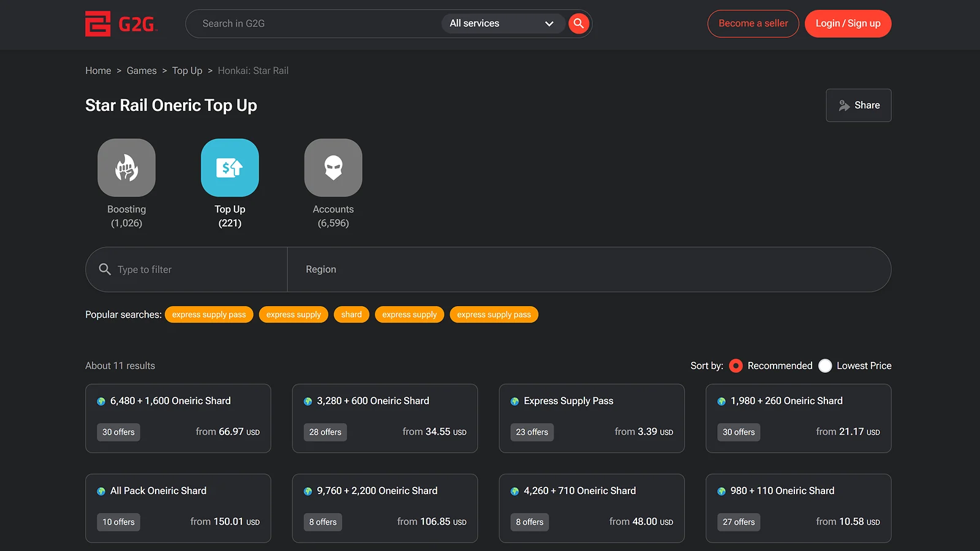Click the 28 offers badge
980x551 pixels.
pos(325,432)
